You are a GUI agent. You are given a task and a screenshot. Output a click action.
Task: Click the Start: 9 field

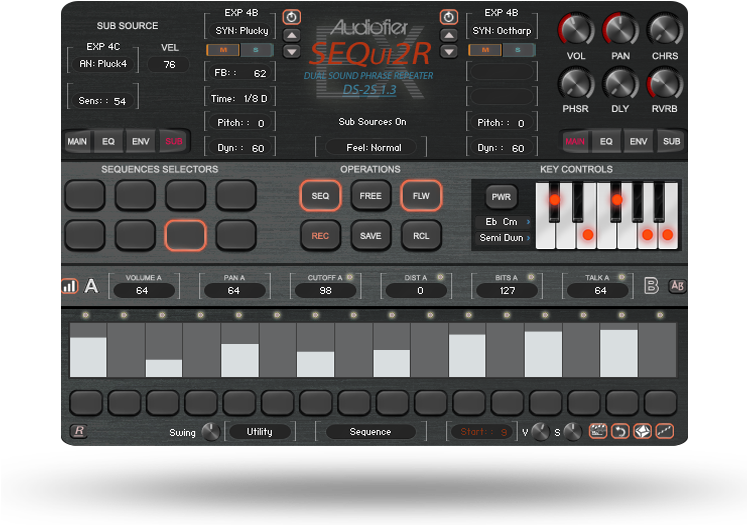[482, 432]
